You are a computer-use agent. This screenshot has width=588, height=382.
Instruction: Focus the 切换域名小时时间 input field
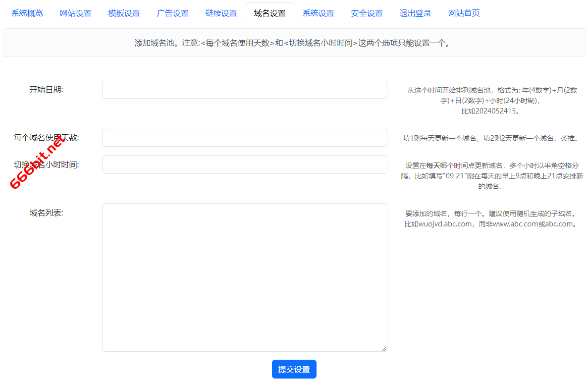click(244, 164)
